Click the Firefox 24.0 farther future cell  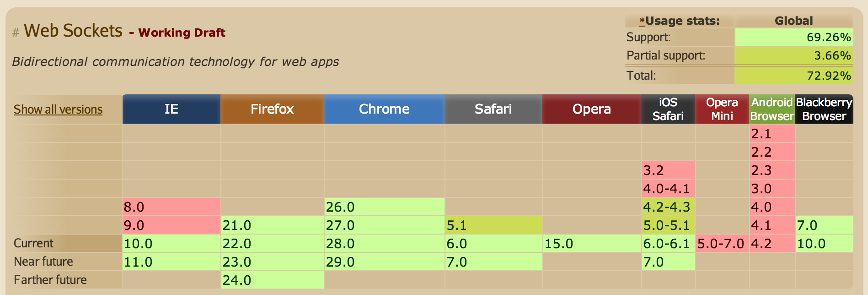click(x=272, y=280)
